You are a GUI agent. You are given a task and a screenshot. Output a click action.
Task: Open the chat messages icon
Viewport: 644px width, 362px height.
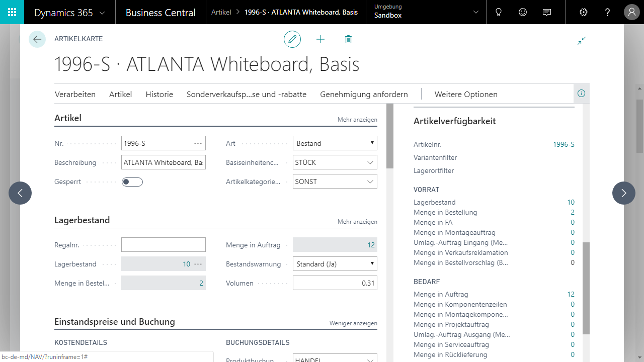click(x=547, y=12)
